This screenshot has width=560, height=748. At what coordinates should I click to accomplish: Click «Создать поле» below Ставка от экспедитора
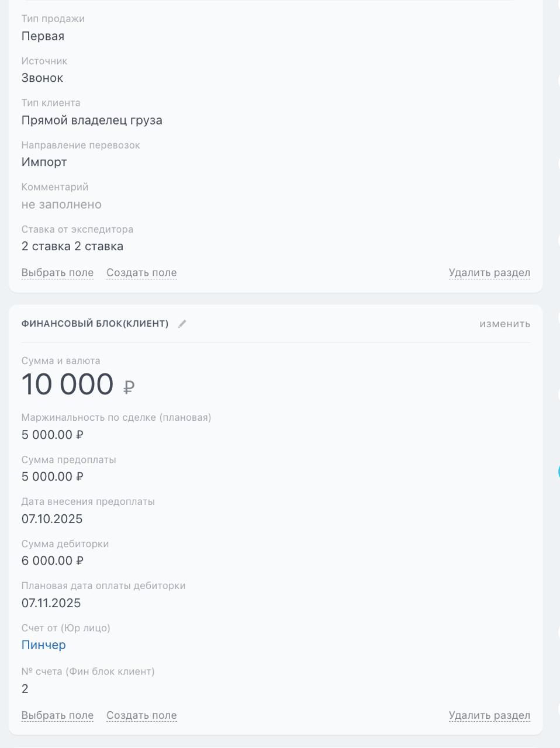(141, 273)
